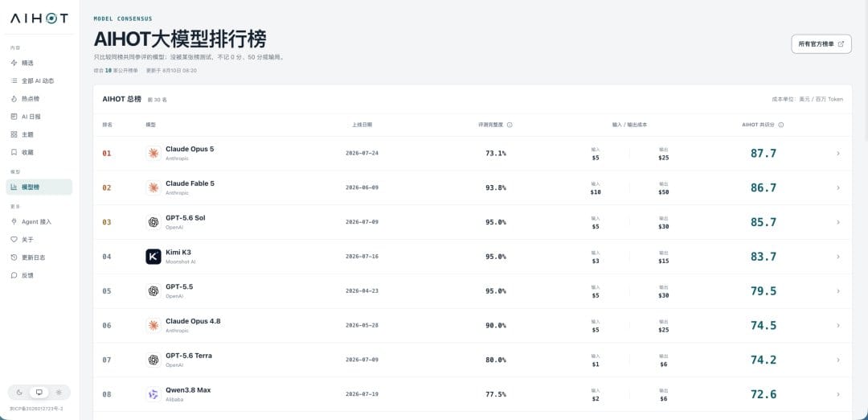This screenshot has width=868, height=420.
Task: Open 更新日志 changelog
Action: click(39, 257)
